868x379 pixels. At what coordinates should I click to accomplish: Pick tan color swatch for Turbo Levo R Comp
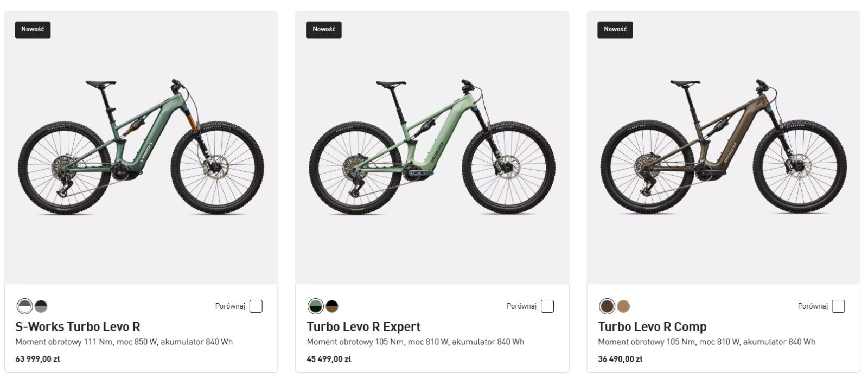(x=623, y=307)
